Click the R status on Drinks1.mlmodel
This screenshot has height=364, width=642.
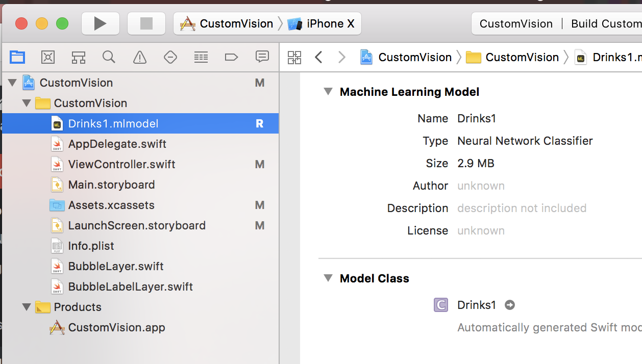[259, 123]
